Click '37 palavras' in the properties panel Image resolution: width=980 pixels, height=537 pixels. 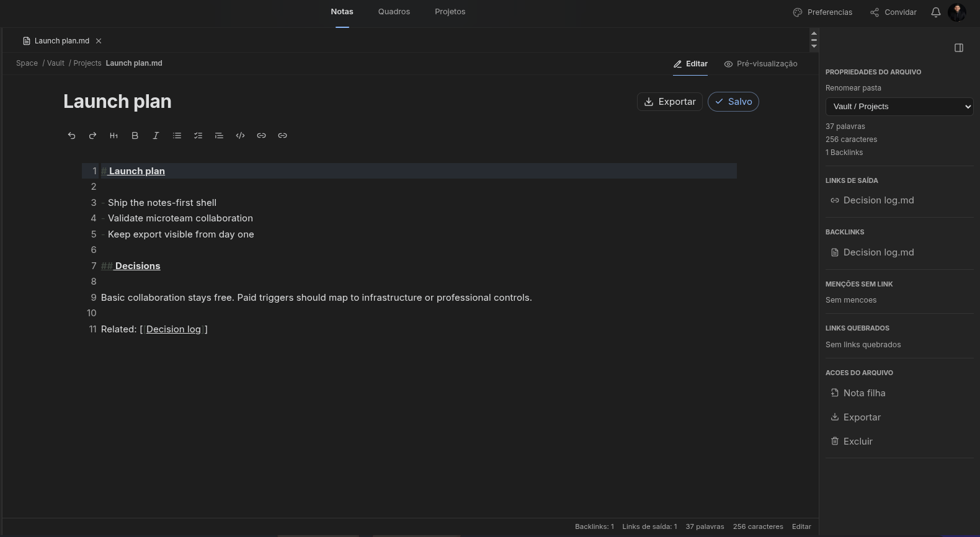pos(845,126)
